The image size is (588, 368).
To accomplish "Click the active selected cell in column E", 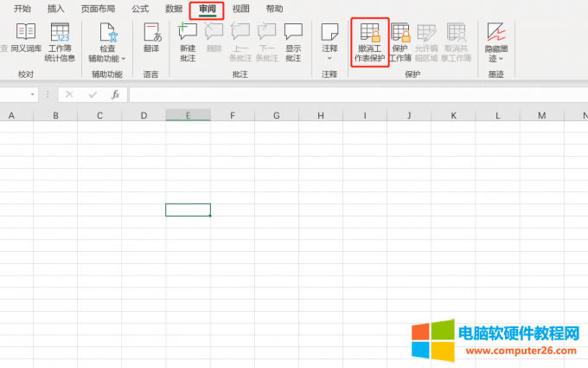I will [x=189, y=210].
